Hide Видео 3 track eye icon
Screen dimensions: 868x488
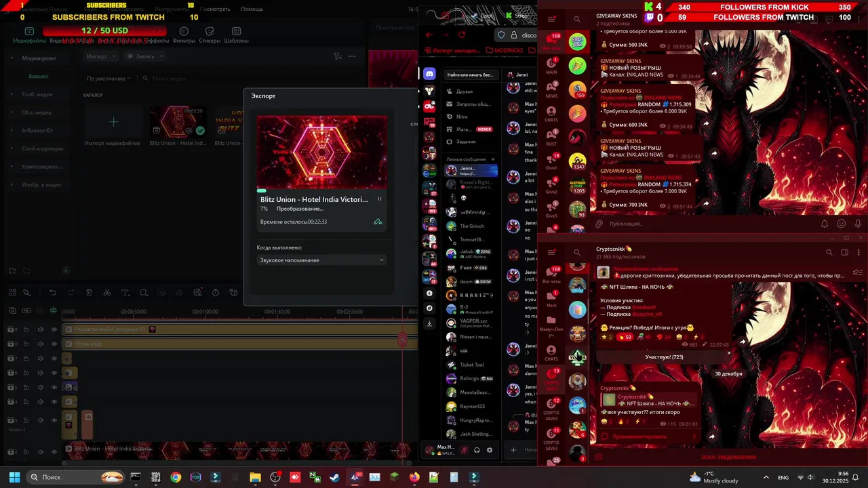coord(54,420)
